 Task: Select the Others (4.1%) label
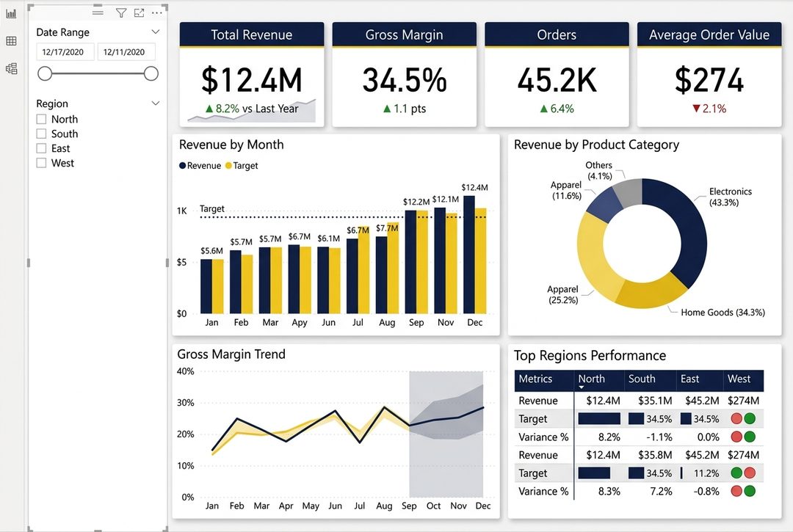tap(599, 171)
